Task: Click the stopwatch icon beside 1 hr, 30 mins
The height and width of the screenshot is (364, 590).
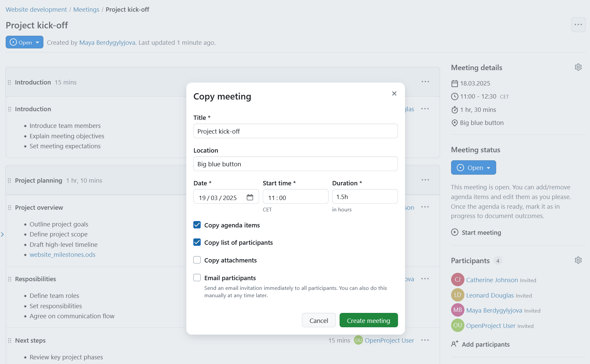Action: (454, 110)
